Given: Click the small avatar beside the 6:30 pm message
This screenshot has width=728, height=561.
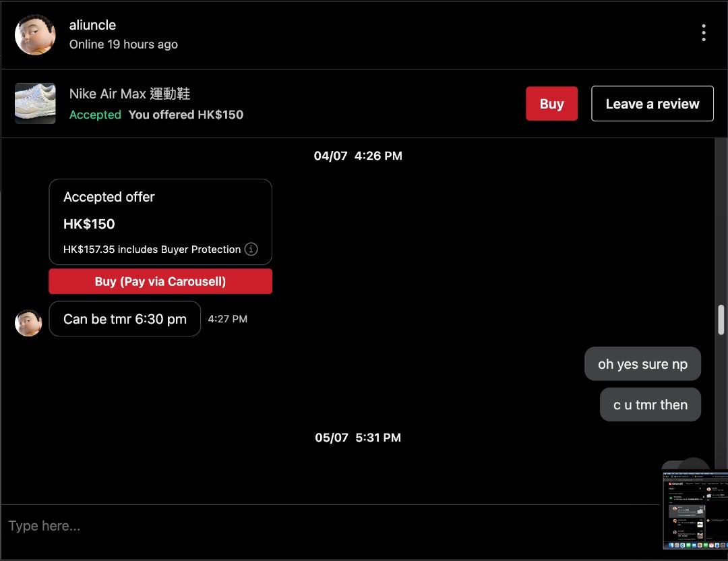Looking at the screenshot, I should click(28, 323).
